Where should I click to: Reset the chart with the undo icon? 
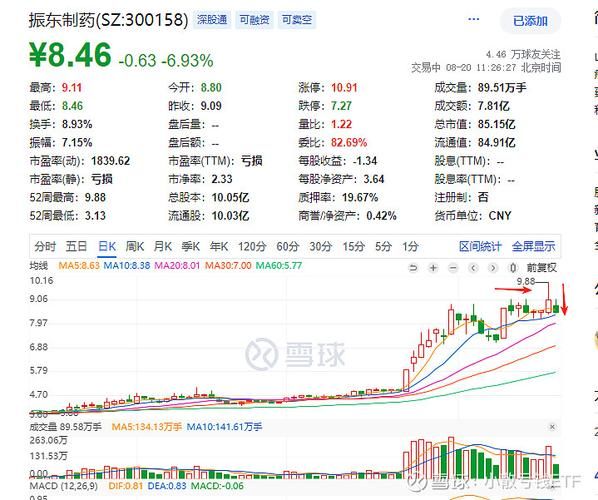coord(413,268)
